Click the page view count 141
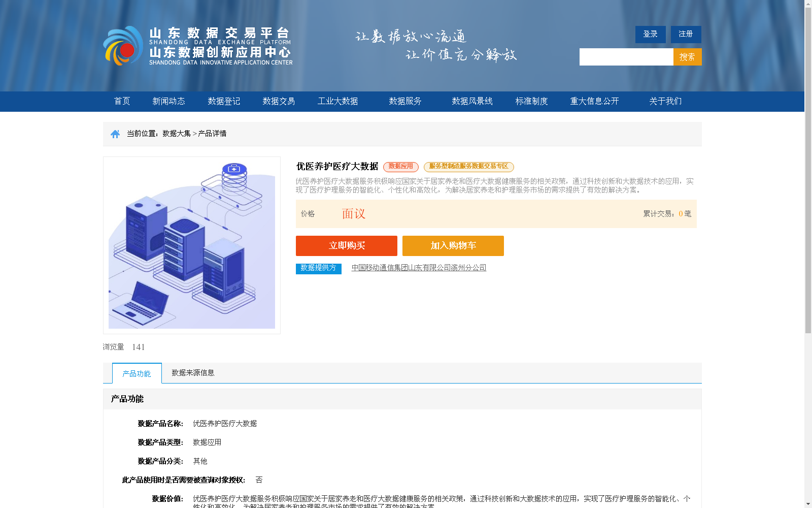The image size is (812, 508). coord(139,347)
